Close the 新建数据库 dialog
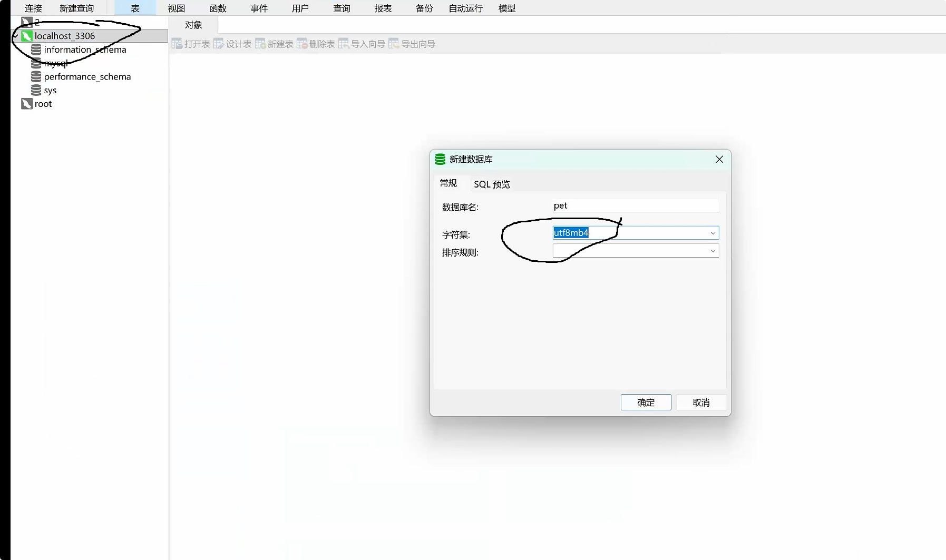The image size is (946, 560). (x=719, y=159)
